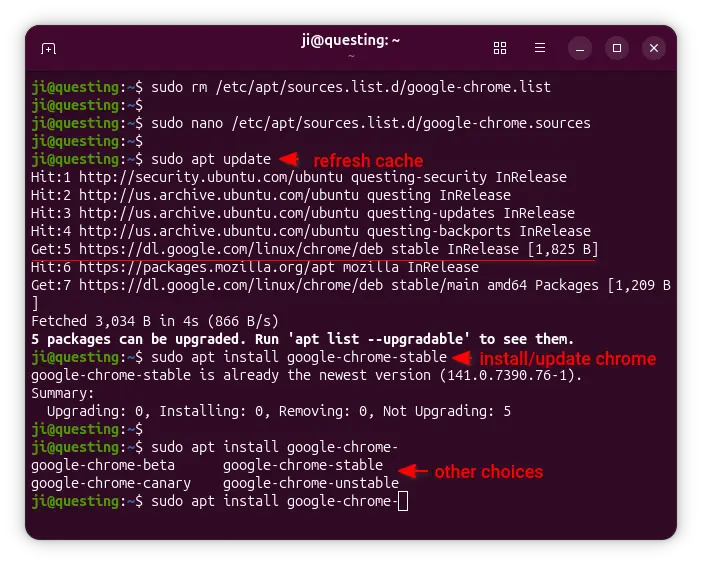
Task: Click the red arrow beside other choices
Action: click(412, 471)
